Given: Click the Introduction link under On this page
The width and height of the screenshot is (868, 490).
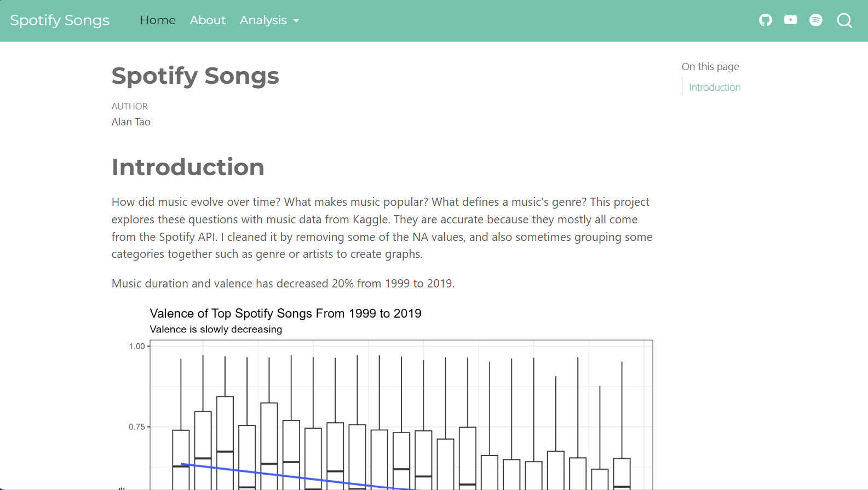Looking at the screenshot, I should (x=714, y=87).
